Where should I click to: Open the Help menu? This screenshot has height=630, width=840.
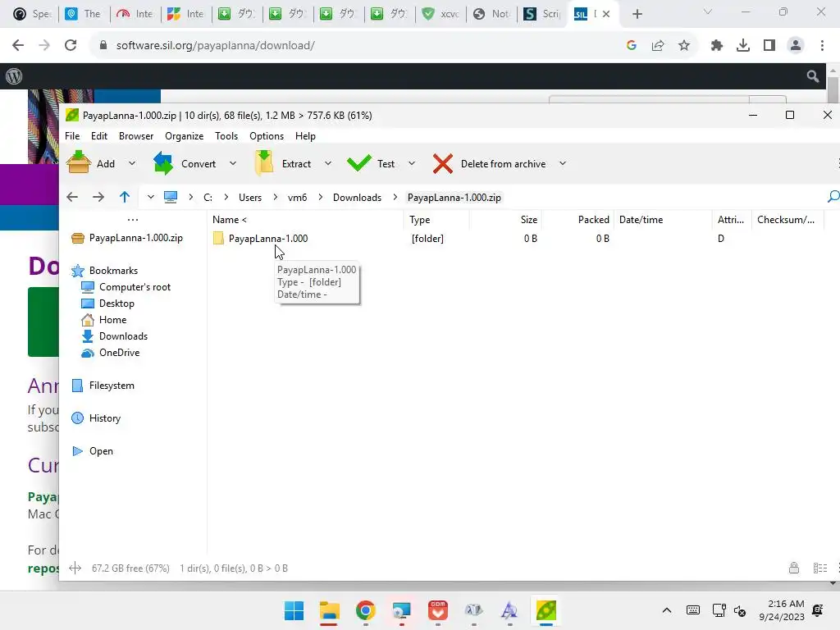point(305,136)
